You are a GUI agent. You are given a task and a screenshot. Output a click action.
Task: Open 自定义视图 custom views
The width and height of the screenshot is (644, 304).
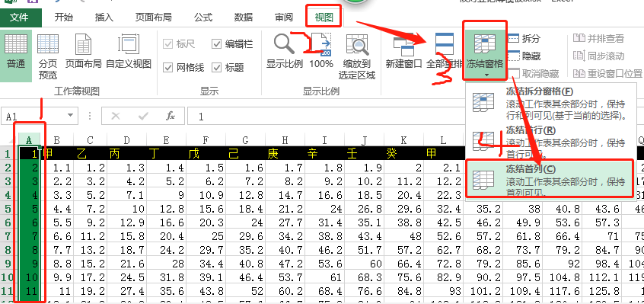tap(129, 51)
